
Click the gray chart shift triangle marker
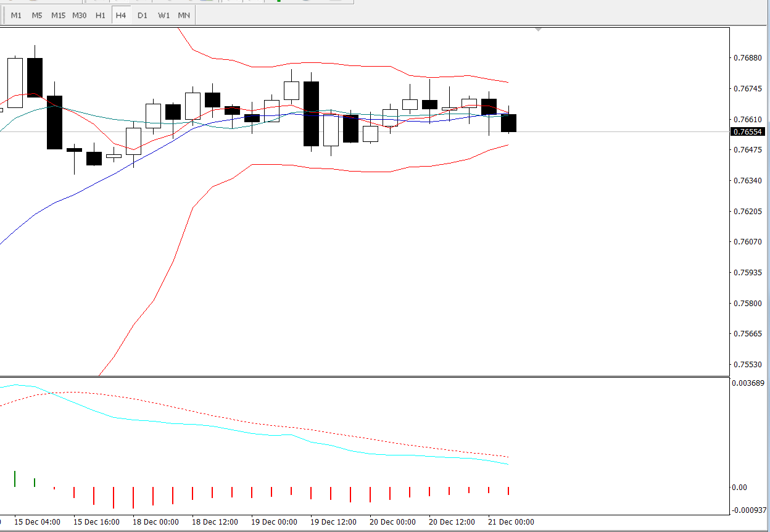[x=539, y=29]
